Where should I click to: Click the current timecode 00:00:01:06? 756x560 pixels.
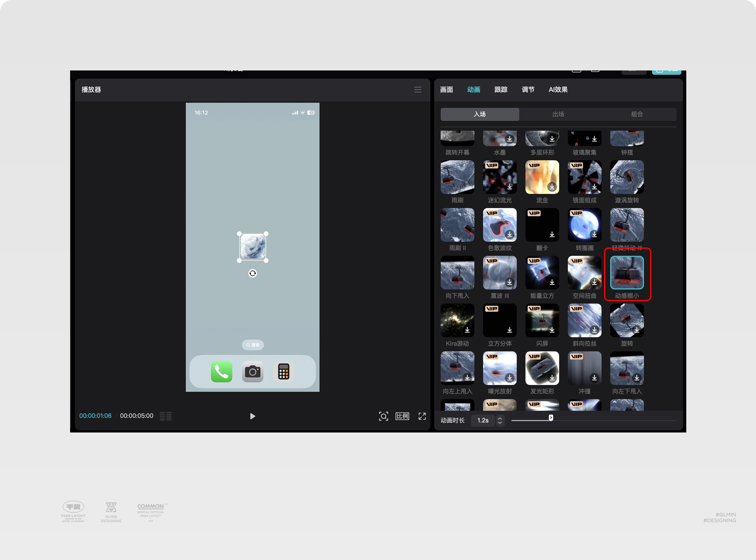[95, 416]
